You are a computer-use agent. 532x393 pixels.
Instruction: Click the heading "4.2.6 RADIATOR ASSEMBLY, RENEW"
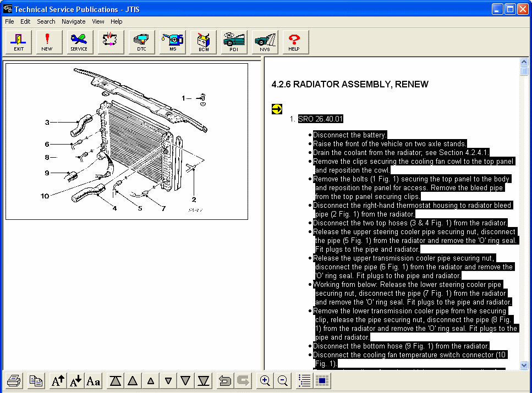coord(350,85)
